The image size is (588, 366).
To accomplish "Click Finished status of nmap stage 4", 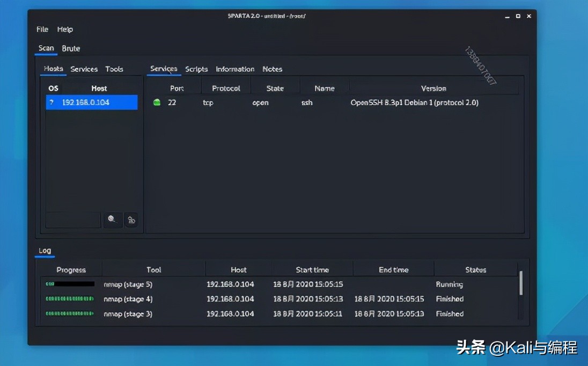I will point(450,299).
